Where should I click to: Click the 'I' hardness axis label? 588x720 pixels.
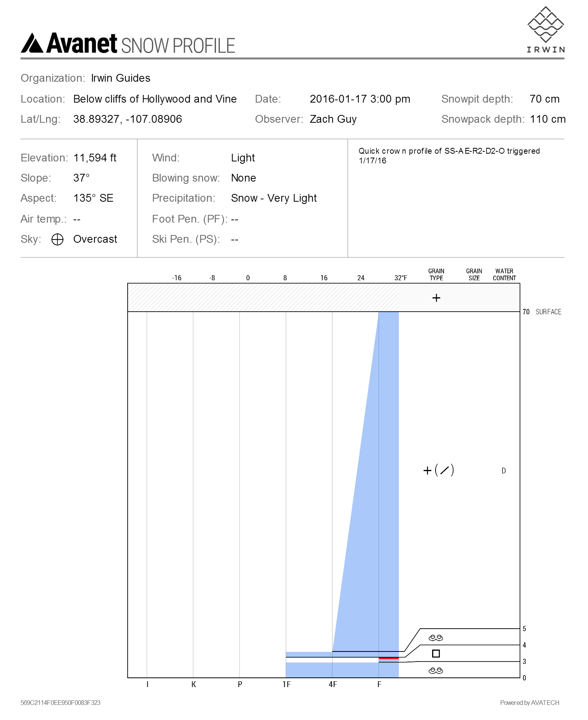(x=147, y=684)
